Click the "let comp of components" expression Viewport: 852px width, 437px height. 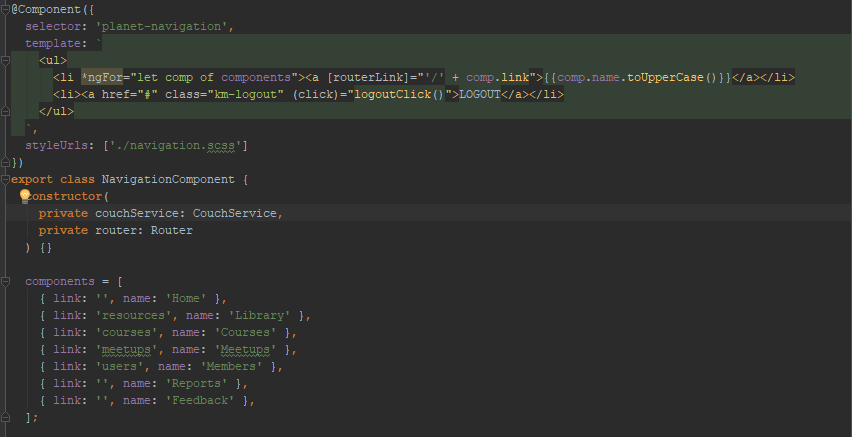coord(214,77)
